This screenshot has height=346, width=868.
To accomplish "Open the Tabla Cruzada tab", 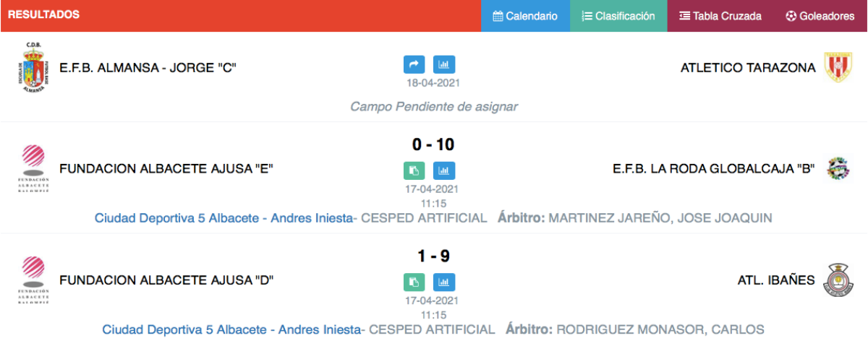I will click(x=720, y=16).
